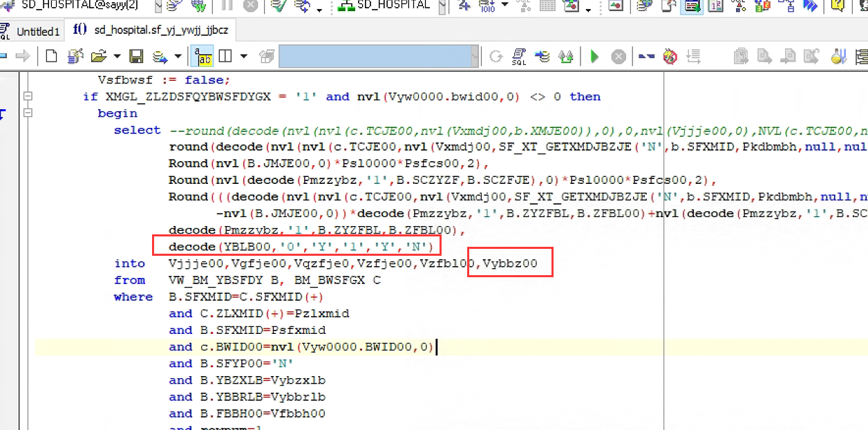Click the forward navigation arrow
Screen dimensions: 868x430
click(x=23, y=56)
